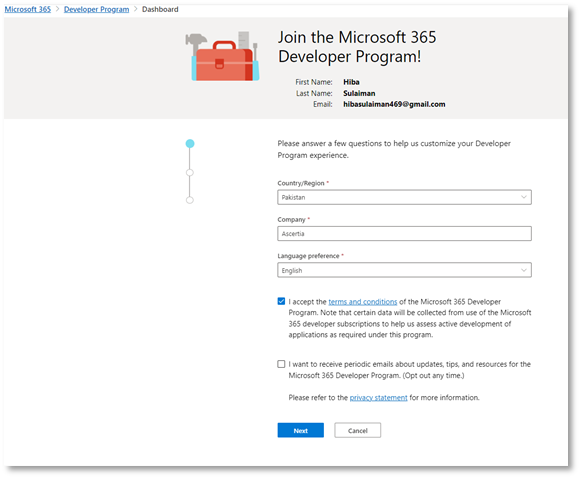580x478 pixels.
Task: Go to Microsoft 365 breadcrumb link
Action: click(28, 9)
